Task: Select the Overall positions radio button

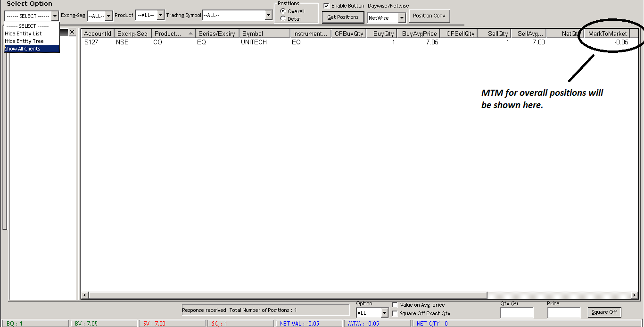Action: pyautogui.click(x=283, y=11)
